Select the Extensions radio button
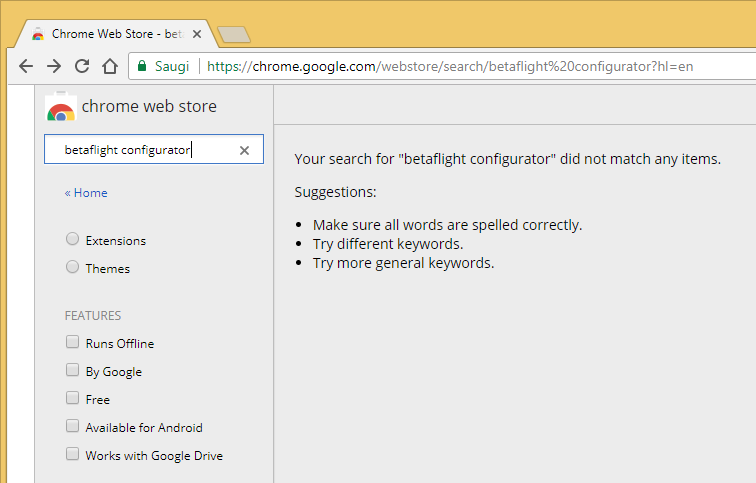 72,239
